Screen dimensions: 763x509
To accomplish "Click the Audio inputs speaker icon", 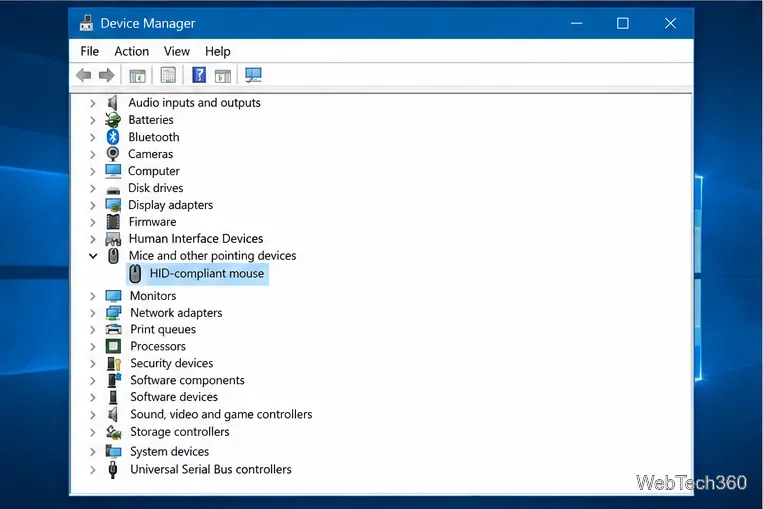I will [113, 103].
